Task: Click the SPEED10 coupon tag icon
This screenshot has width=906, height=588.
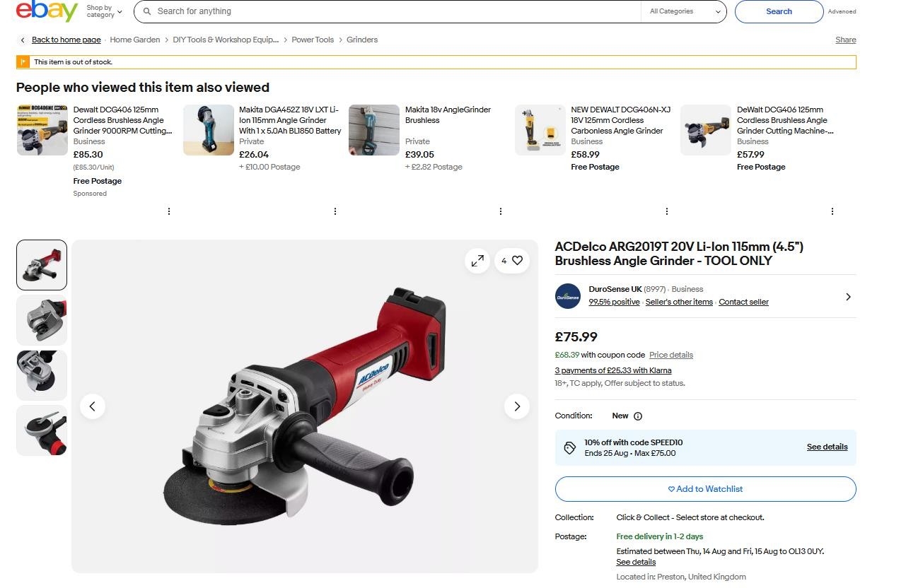Action: click(x=570, y=448)
